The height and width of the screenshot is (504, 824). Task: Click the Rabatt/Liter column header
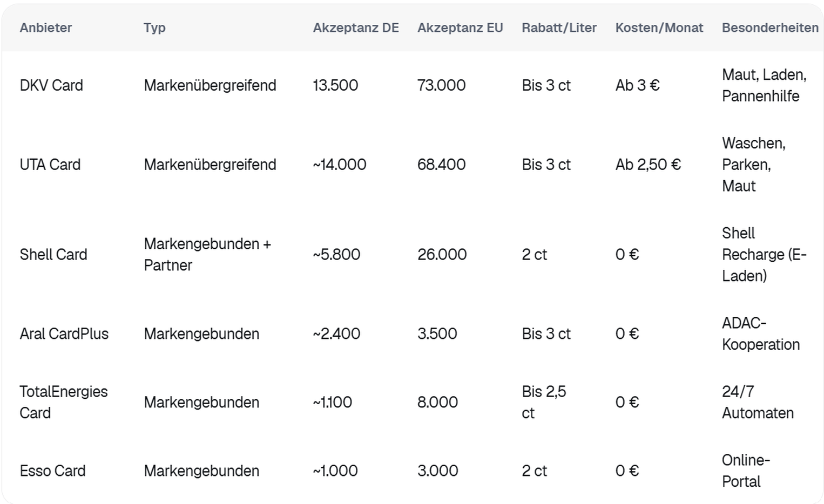[x=559, y=28]
